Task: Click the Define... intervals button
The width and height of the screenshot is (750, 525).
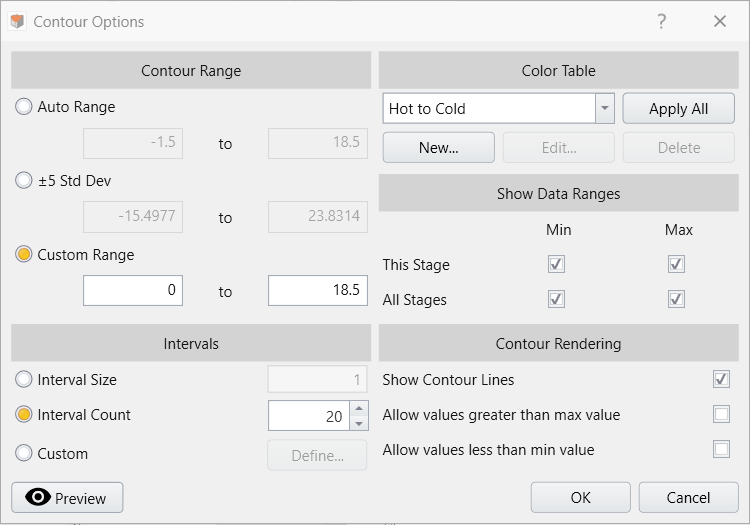Action: click(318, 455)
